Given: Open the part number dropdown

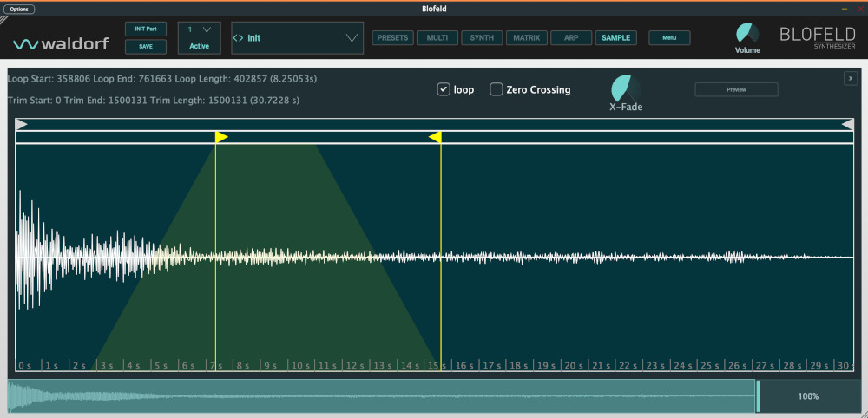Looking at the screenshot, I should [206, 30].
